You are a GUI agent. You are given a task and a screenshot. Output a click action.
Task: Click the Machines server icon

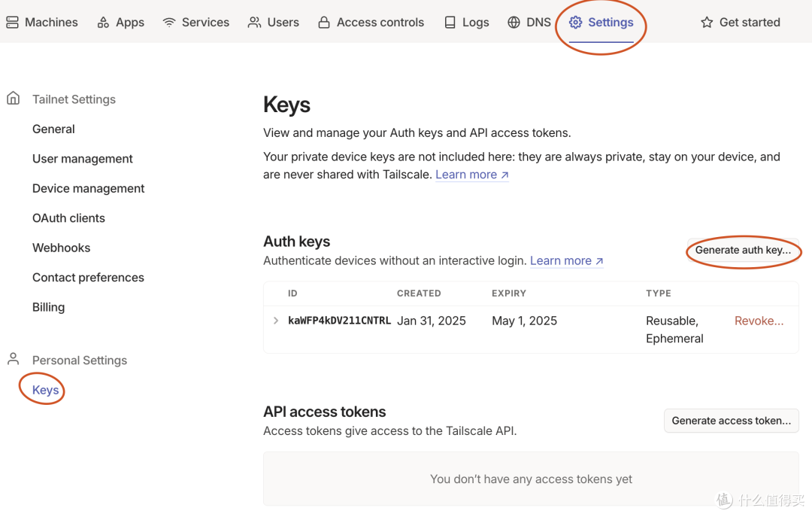point(13,23)
